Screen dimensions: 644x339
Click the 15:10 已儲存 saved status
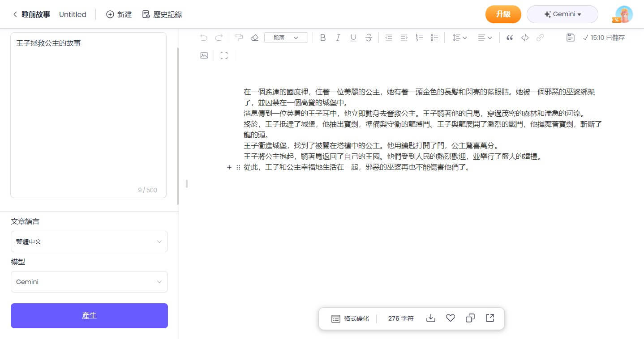604,38
